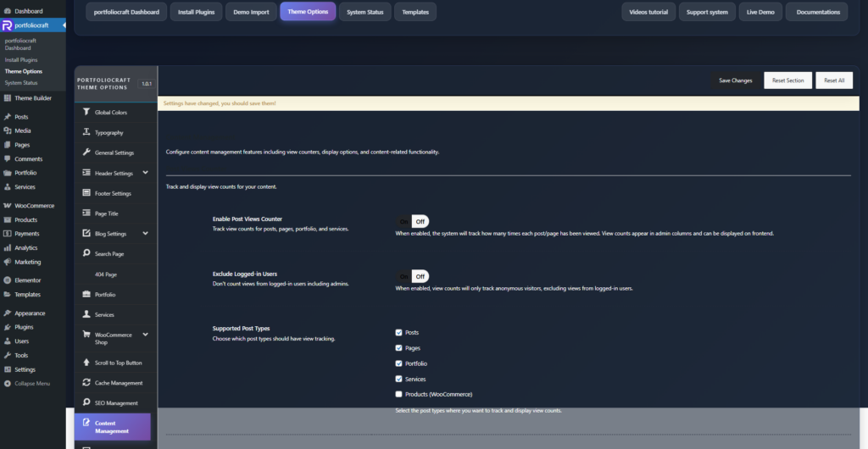
Task: Click the Global Colors icon in theme options
Action: click(86, 112)
